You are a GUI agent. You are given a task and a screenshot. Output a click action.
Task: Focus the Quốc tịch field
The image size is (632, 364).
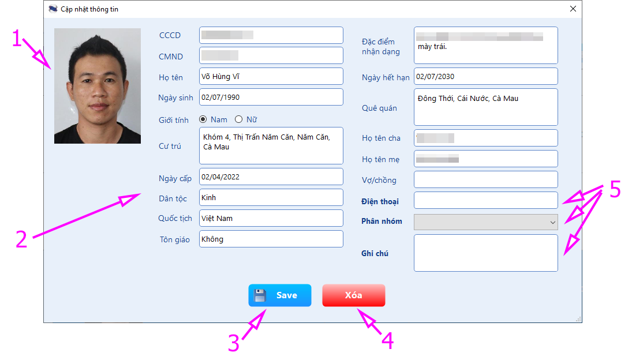click(271, 218)
